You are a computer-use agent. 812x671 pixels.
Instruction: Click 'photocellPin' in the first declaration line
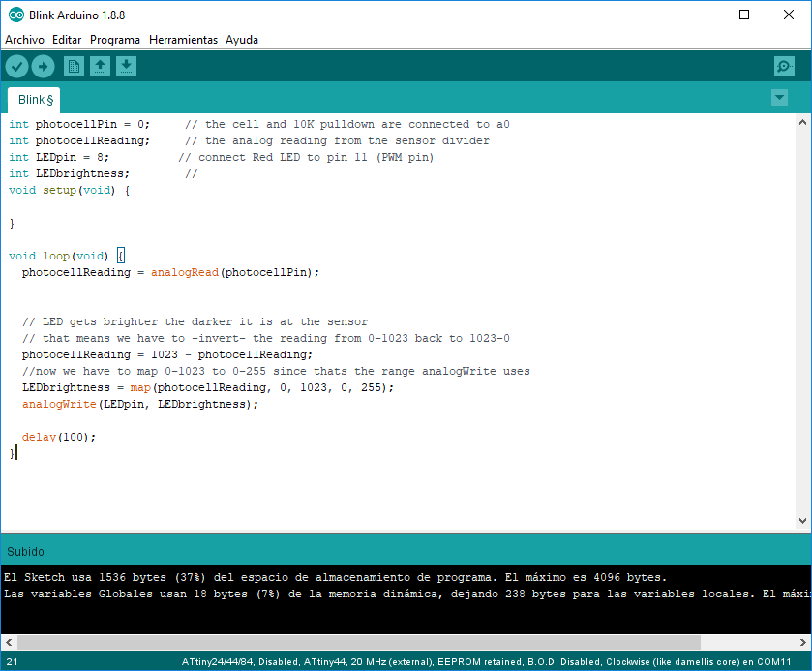click(x=76, y=124)
